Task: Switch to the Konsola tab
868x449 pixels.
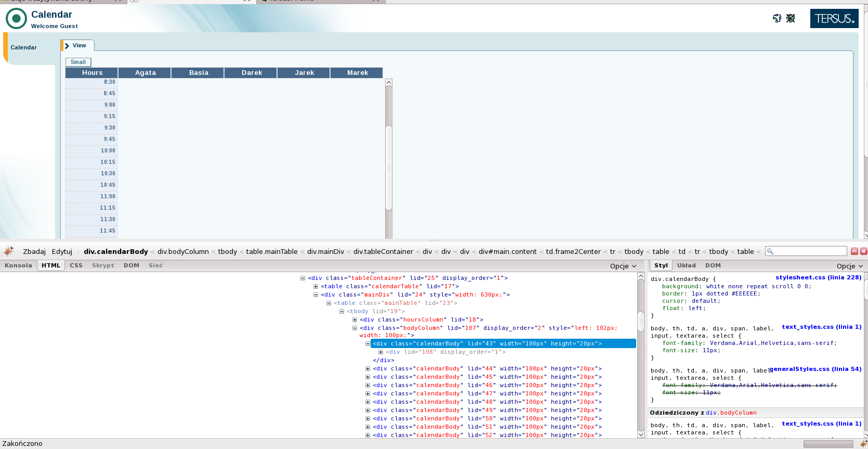Action: 18,265
